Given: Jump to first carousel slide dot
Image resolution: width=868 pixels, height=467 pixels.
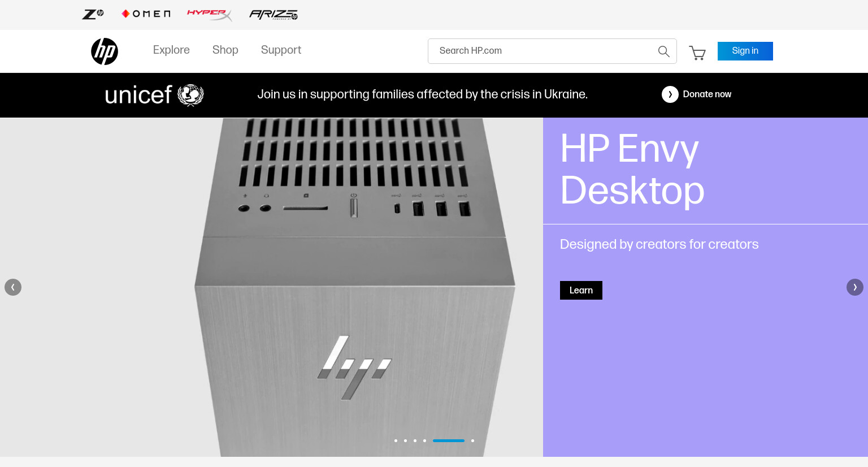Looking at the screenshot, I should coord(396,440).
